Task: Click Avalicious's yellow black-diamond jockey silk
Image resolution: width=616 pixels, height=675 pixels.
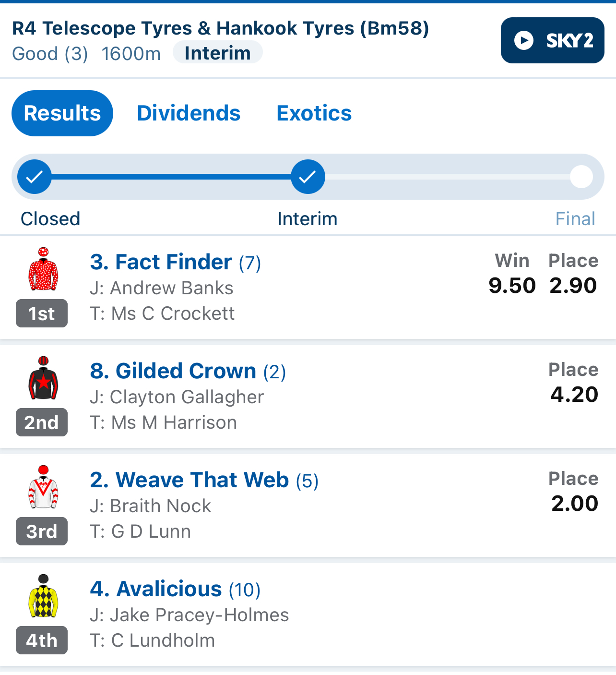Action: (43, 596)
